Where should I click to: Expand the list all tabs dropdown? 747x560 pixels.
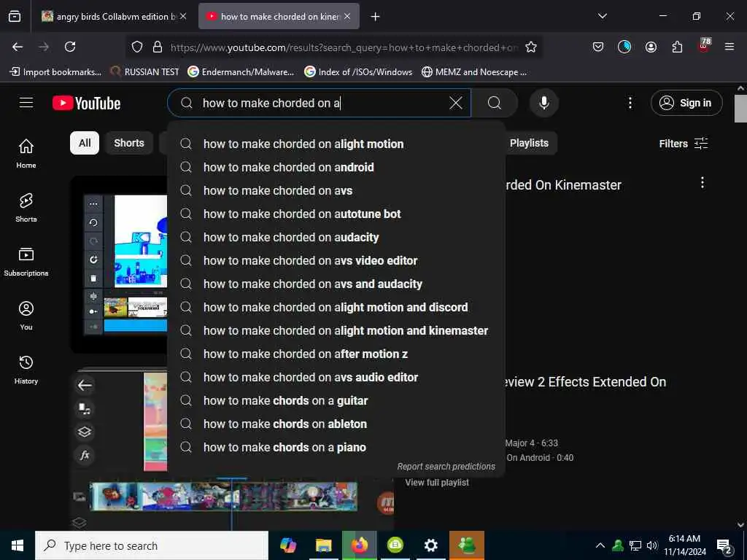tap(602, 16)
